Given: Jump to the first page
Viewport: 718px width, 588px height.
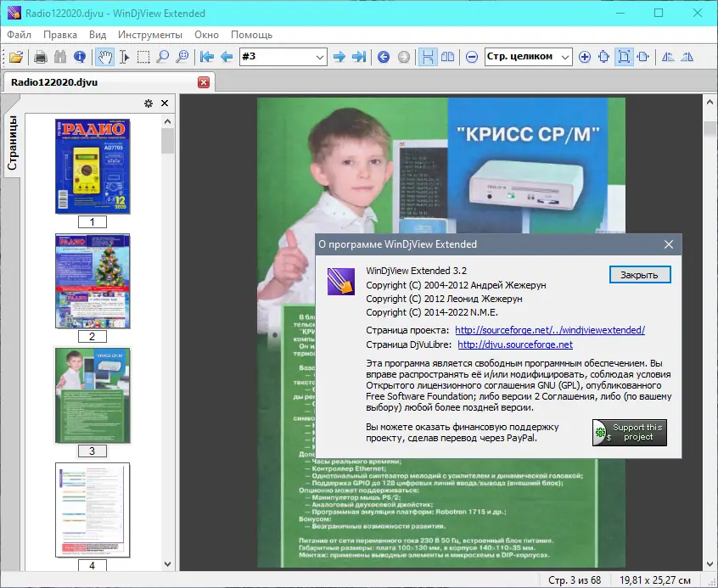Looking at the screenshot, I should (207, 57).
